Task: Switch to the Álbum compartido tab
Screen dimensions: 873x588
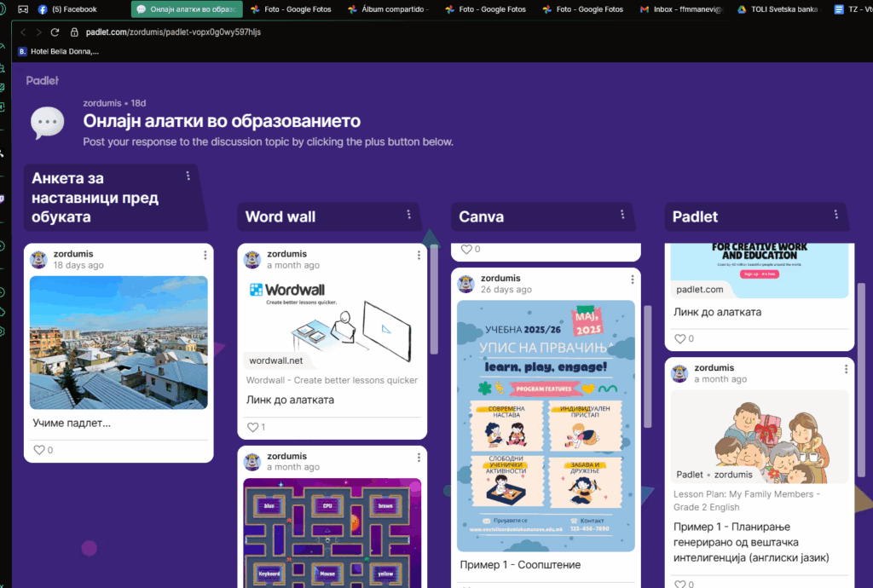Action: [388, 9]
